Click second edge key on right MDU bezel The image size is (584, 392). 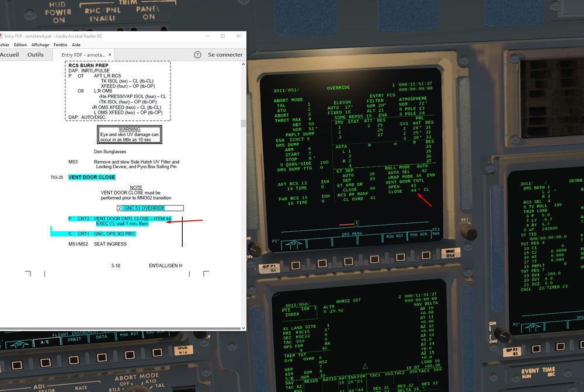(x=560, y=346)
